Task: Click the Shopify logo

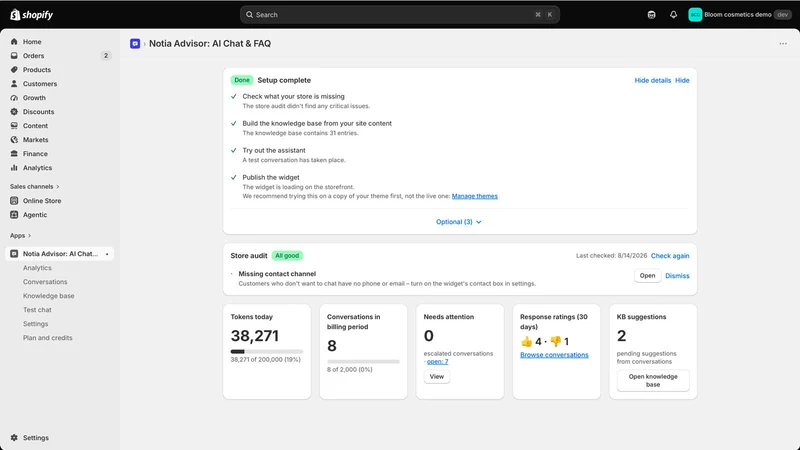Action: click(x=32, y=15)
